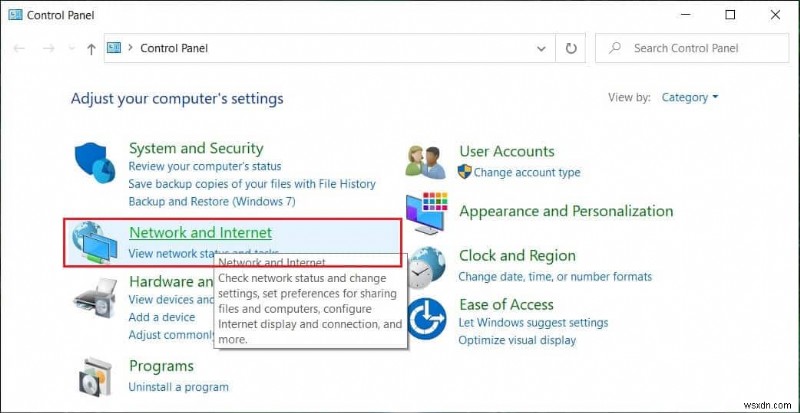The width and height of the screenshot is (800, 413).
Task: Expand the address bar history dropdown
Action: coord(543,48)
